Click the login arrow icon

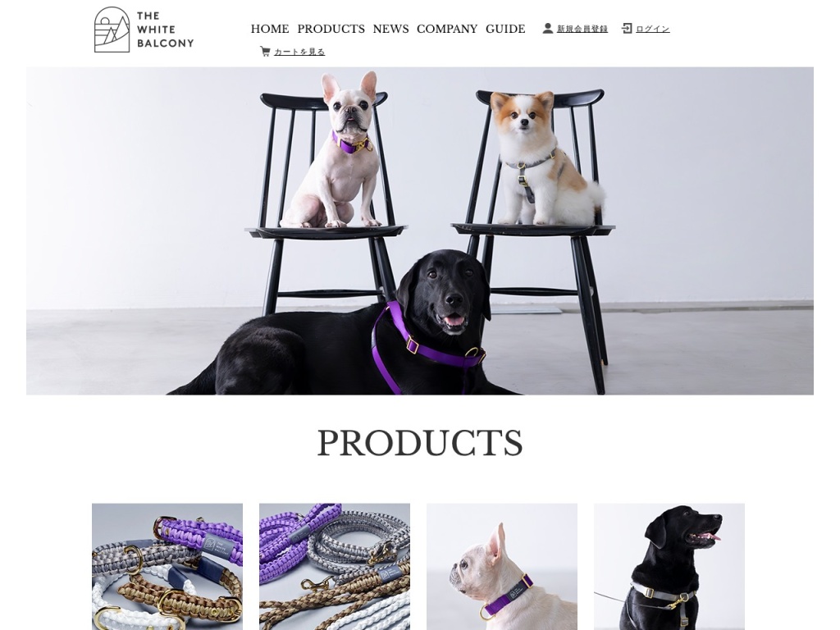(627, 29)
